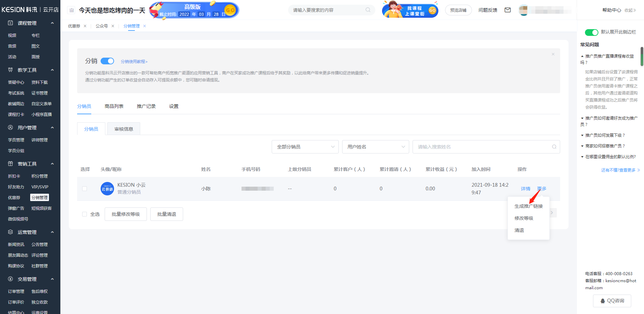
Task: Toggle 默认展开此侧边栏 switch
Action: [x=591, y=32]
